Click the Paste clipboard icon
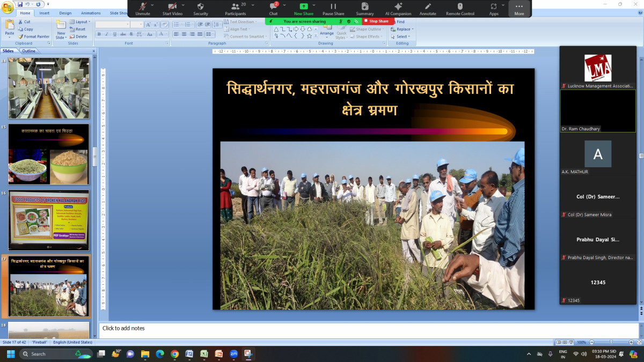Image resolution: width=644 pixels, height=362 pixels. pos(10,25)
